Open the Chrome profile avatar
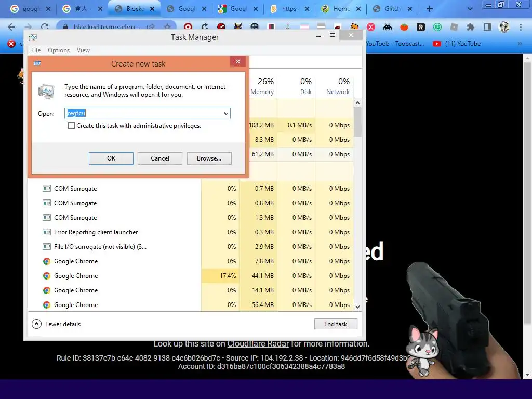The image size is (532, 399). 504,27
